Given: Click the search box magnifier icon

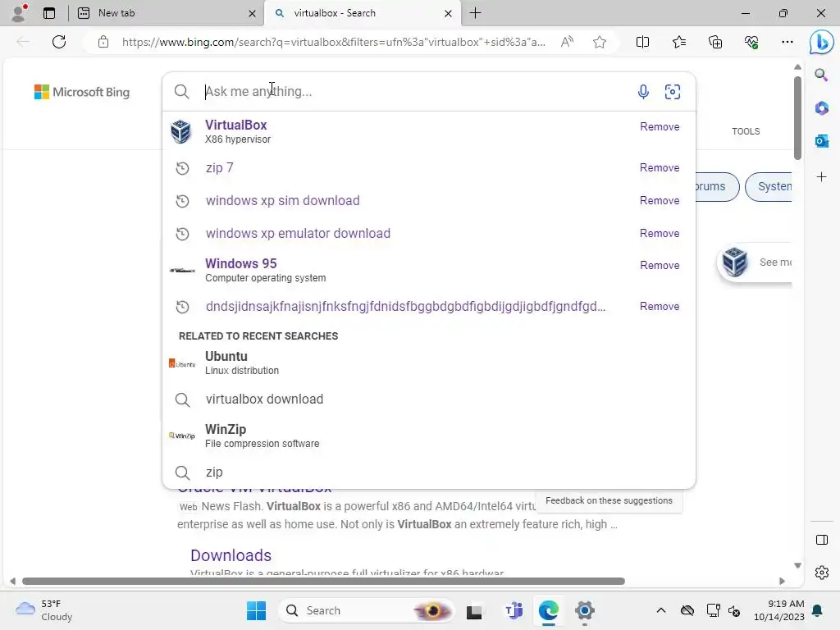Looking at the screenshot, I should [x=181, y=92].
